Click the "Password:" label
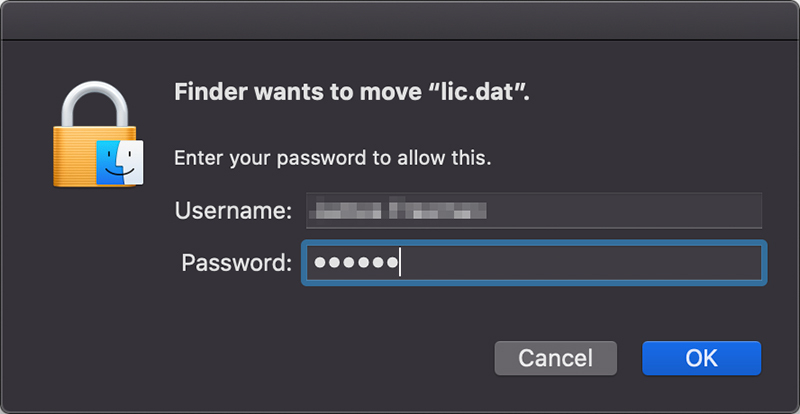The width and height of the screenshot is (800, 414). pos(236,263)
